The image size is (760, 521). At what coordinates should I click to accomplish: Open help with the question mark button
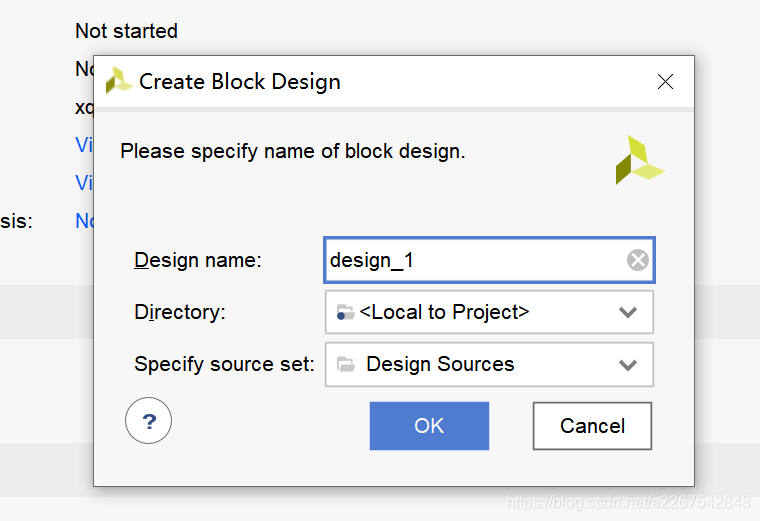coord(149,422)
